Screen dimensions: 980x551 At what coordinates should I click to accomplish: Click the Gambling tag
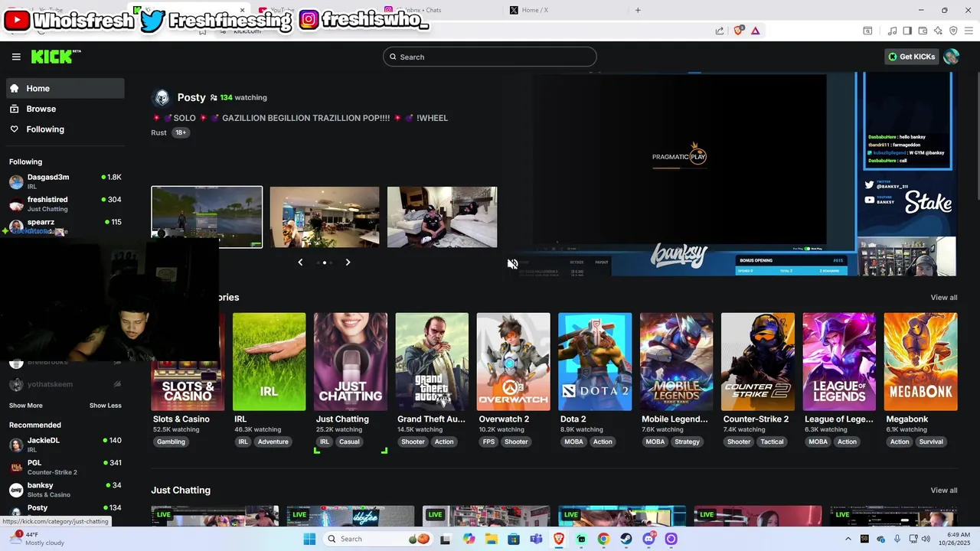click(171, 442)
